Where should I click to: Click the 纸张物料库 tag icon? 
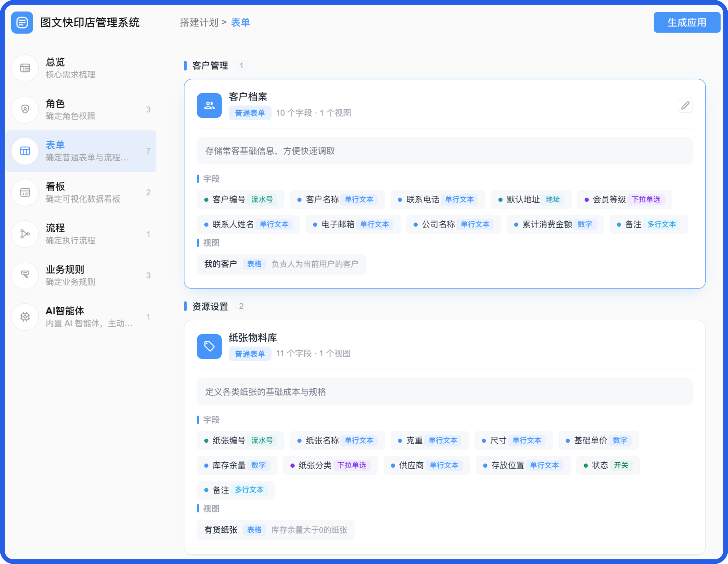[x=209, y=346]
